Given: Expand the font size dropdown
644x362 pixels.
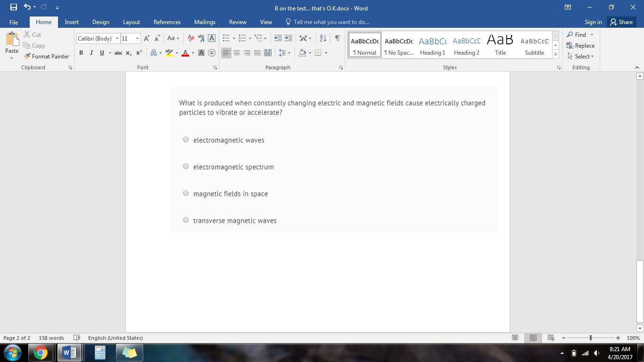Looking at the screenshot, I should [x=137, y=39].
